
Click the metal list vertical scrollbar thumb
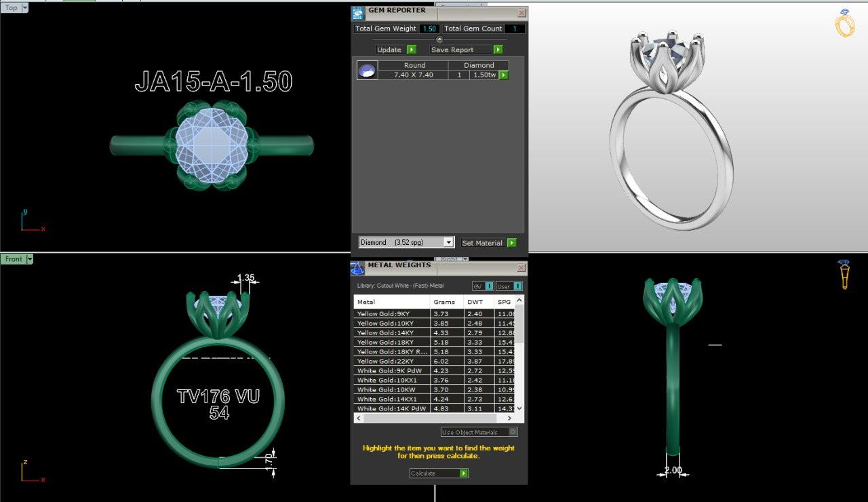point(519,324)
